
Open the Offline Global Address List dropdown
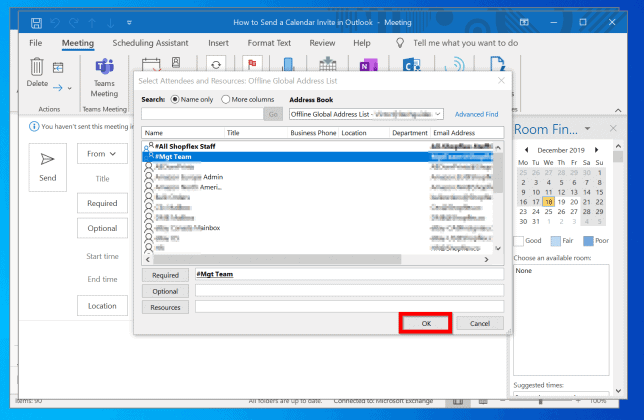click(366, 114)
